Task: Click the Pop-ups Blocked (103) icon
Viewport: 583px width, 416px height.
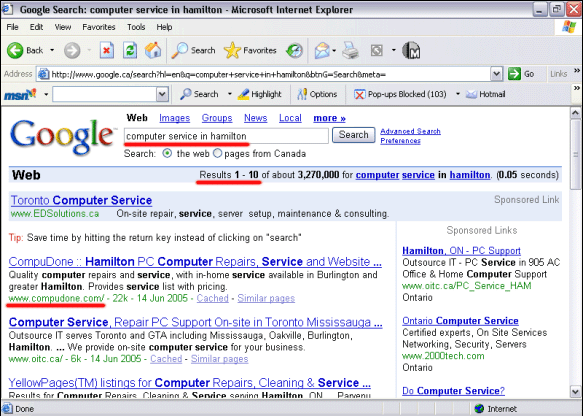Action: pyautogui.click(x=359, y=94)
